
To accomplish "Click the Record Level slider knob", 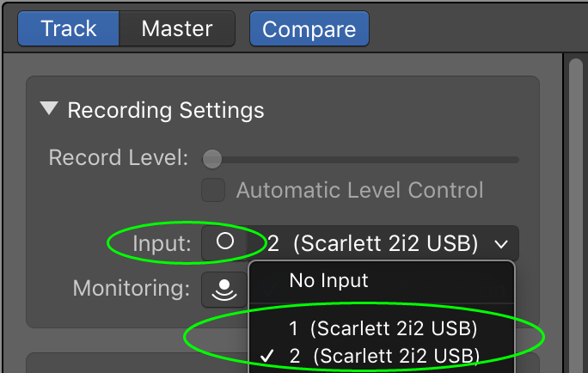I will (211, 159).
